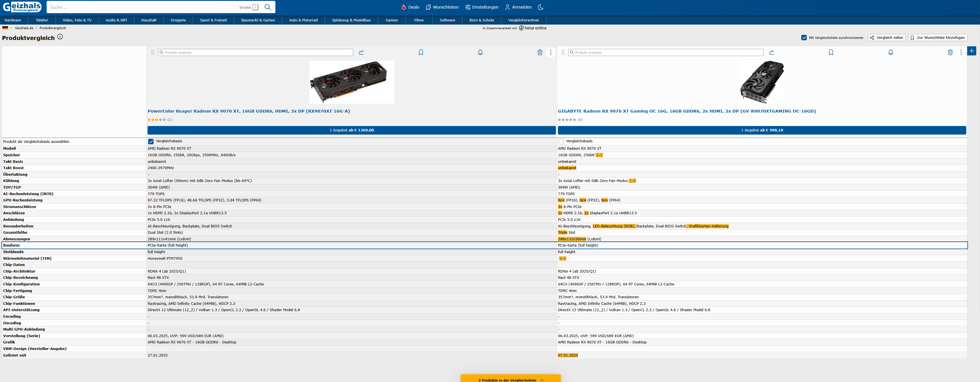
Task: Open Hardware category menu
Action: pos(13,20)
